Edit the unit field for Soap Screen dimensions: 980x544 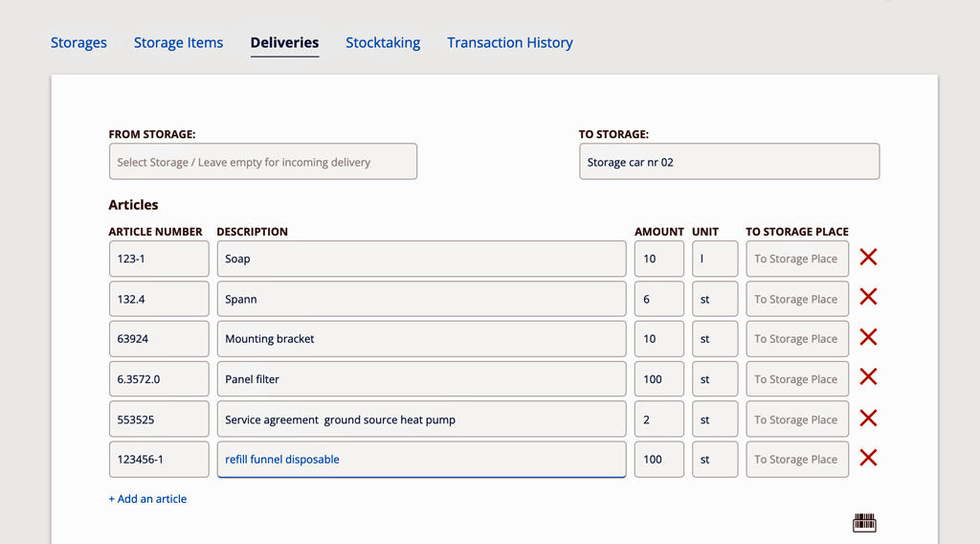[715, 259]
